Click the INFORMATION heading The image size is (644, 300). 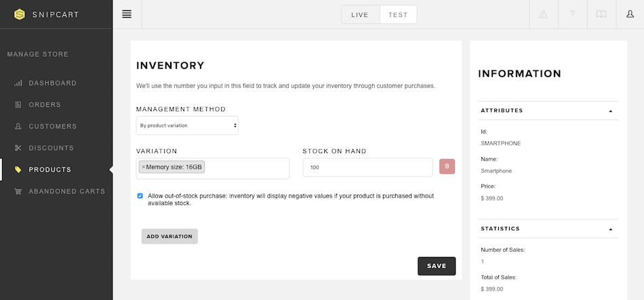[x=519, y=74]
